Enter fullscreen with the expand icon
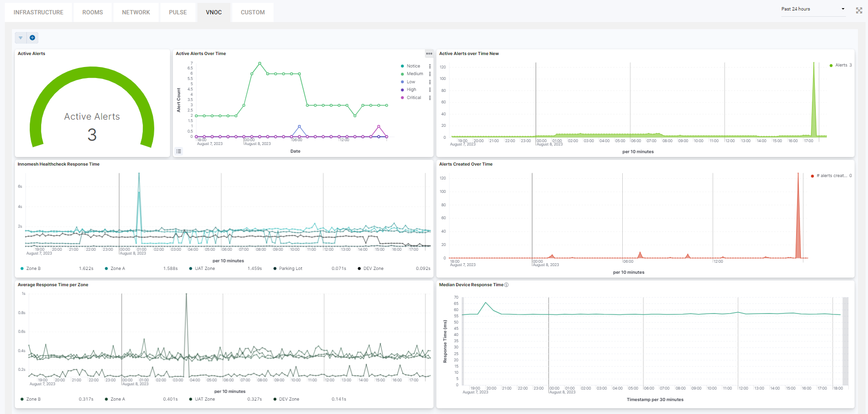The height and width of the screenshot is (414, 868). point(859,10)
